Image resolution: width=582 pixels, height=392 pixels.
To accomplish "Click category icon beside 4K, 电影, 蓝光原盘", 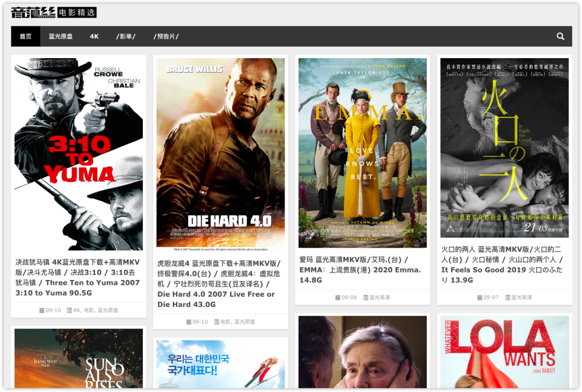I will click(69, 310).
